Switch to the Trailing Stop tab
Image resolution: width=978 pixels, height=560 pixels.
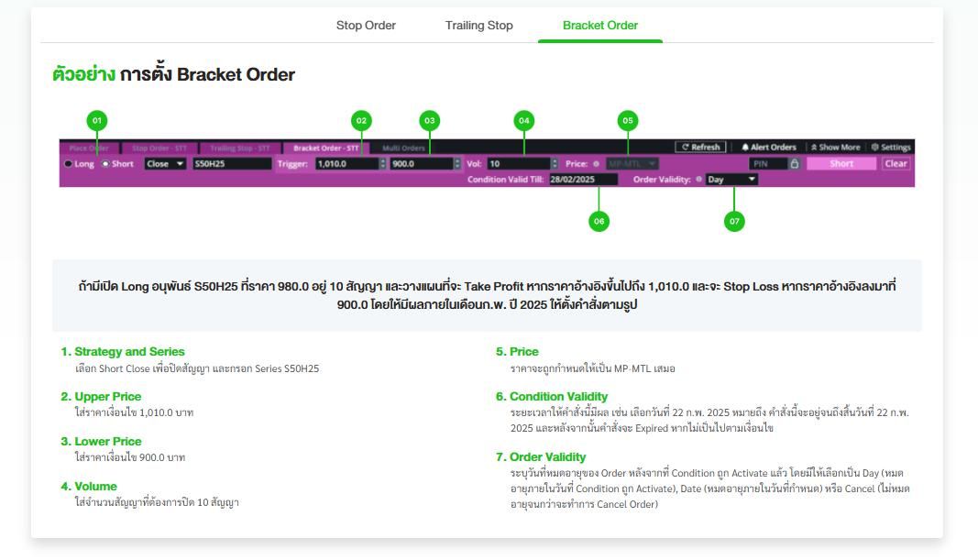coord(478,26)
